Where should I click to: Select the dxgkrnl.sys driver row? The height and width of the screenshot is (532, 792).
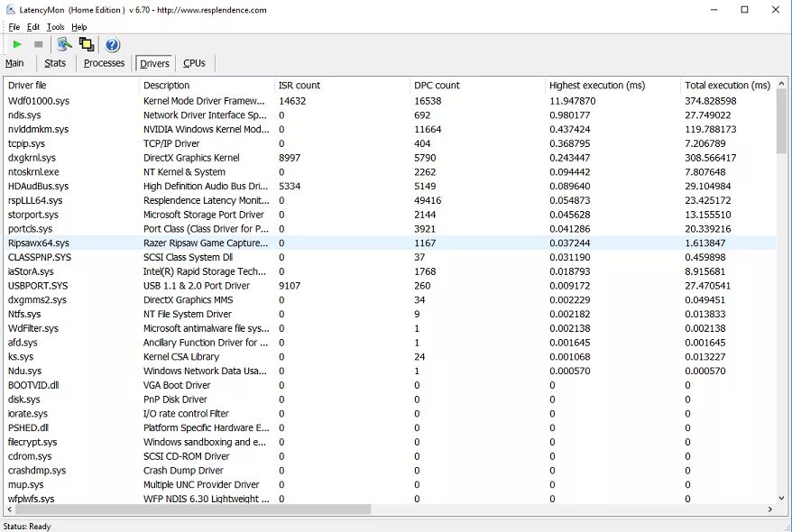(390, 158)
